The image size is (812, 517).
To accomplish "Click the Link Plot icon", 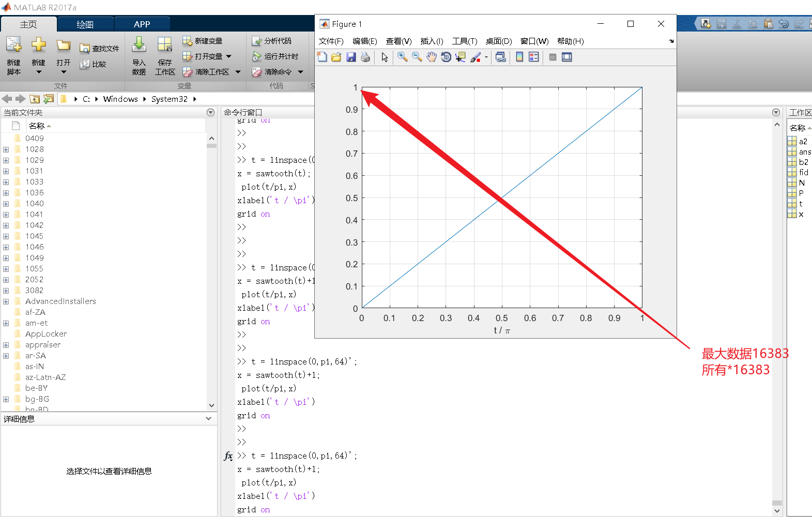I will [x=500, y=57].
